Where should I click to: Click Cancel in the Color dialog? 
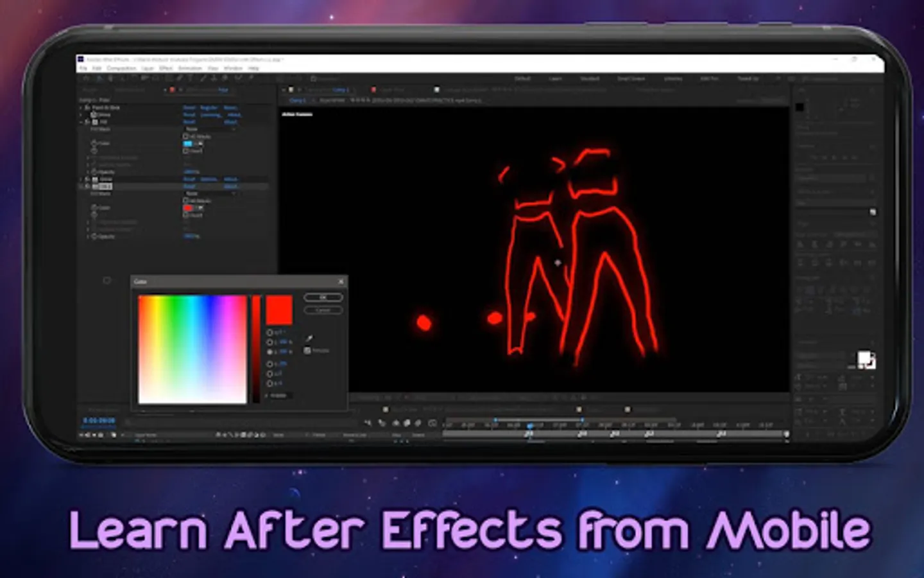pos(323,310)
